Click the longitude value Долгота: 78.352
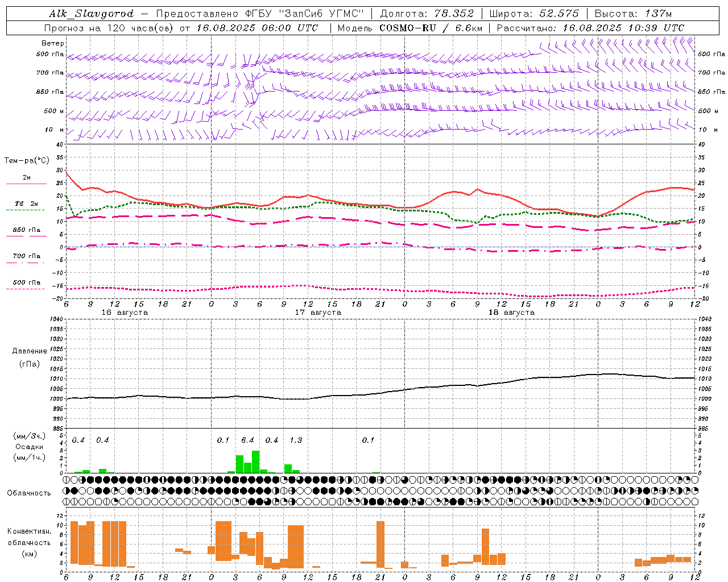 (x=427, y=14)
